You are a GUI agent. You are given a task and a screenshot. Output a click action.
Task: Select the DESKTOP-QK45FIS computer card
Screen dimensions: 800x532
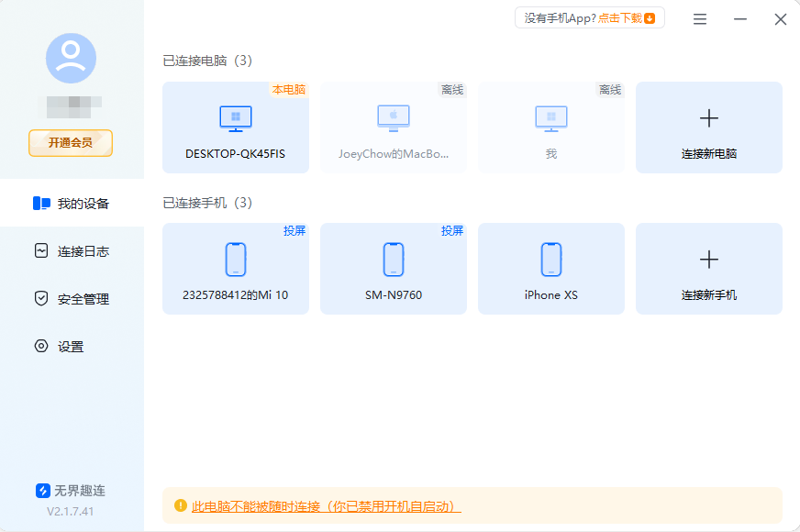point(235,127)
